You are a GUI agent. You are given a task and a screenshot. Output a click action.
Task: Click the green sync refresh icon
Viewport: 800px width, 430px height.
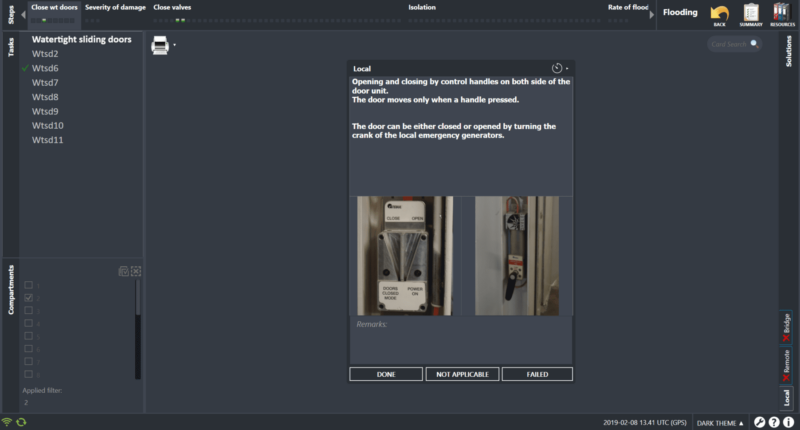point(21,422)
